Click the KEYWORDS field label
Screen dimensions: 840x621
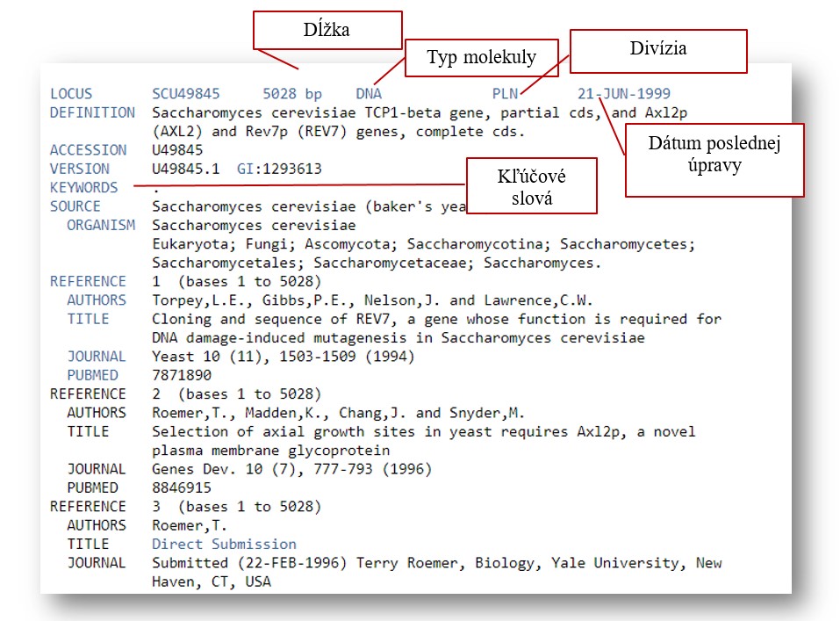[x=83, y=188]
